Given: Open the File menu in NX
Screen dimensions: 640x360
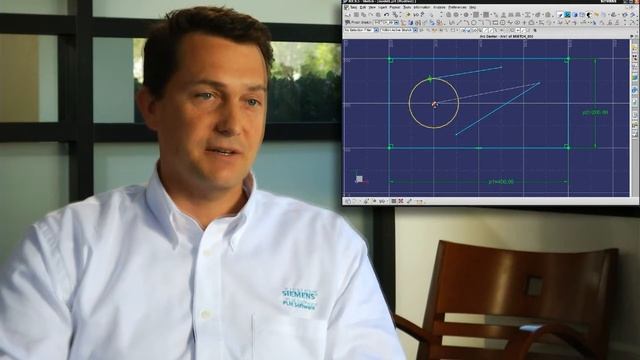Looking at the screenshot, I should [353, 7].
